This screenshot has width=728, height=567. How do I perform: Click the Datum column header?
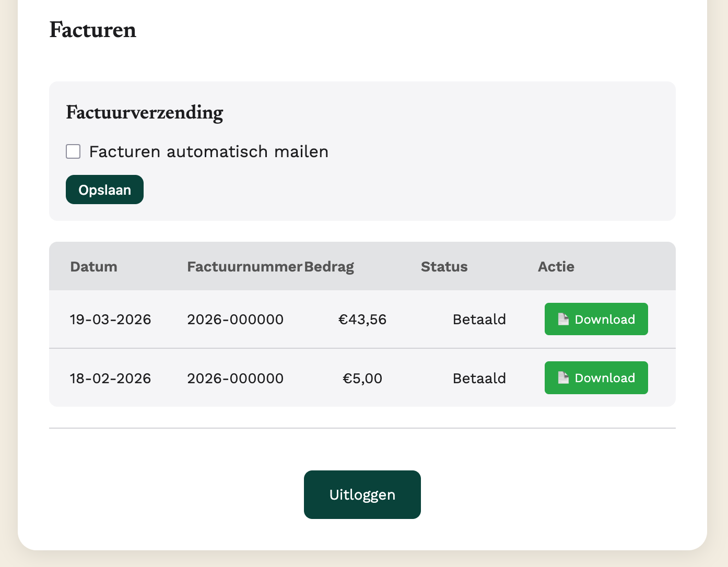click(x=93, y=267)
